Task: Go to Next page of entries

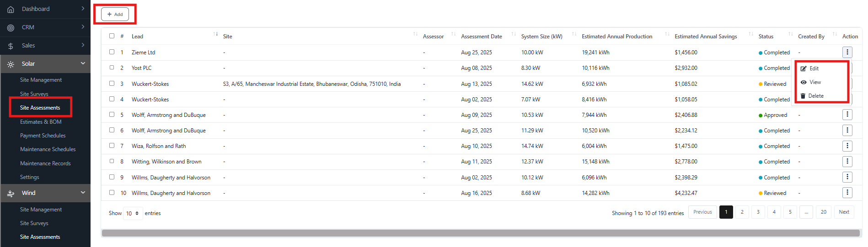Action: pyautogui.click(x=844, y=212)
